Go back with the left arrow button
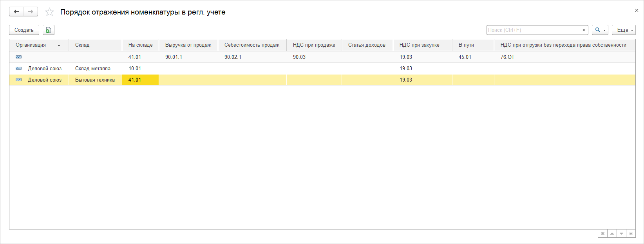Screen dimensions: 644x244 tap(16, 12)
